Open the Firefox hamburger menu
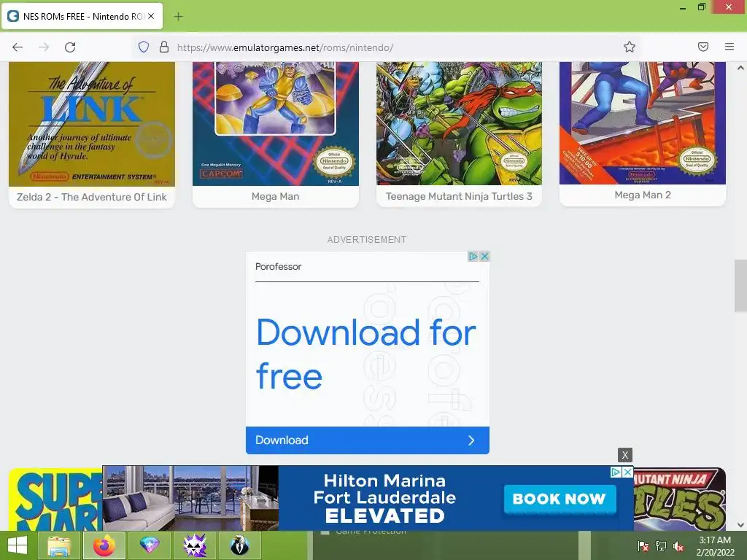The width and height of the screenshot is (747, 560). click(729, 47)
